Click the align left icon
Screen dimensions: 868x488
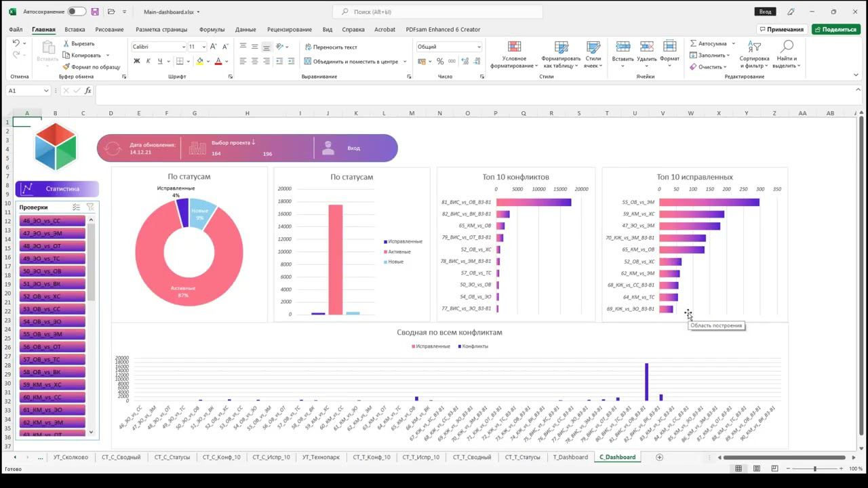[x=243, y=61]
